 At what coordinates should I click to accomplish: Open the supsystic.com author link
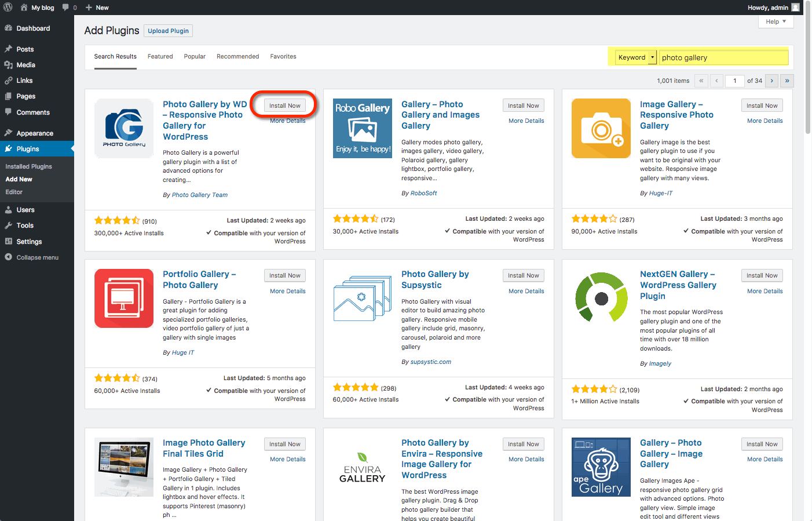(431, 362)
